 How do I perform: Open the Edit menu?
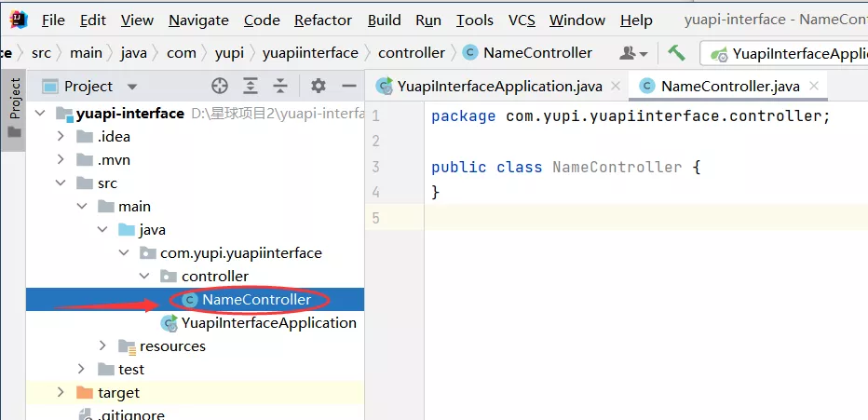click(x=92, y=20)
